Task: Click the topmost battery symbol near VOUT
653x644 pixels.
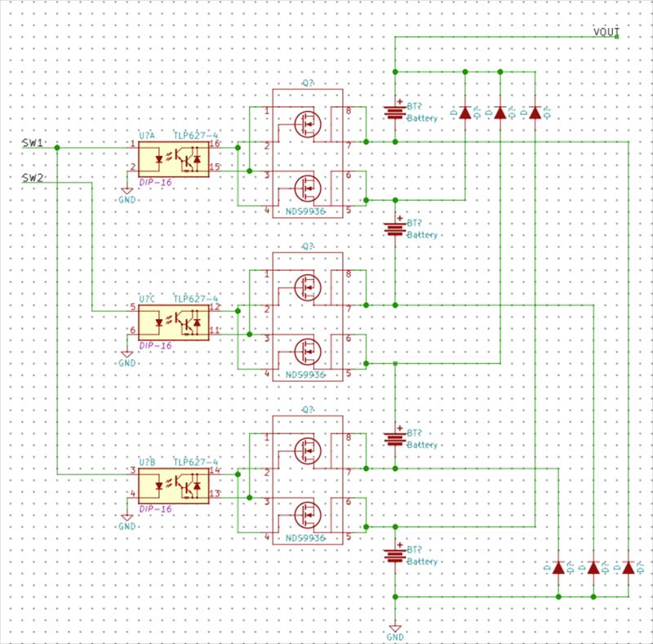Action: click(x=395, y=111)
